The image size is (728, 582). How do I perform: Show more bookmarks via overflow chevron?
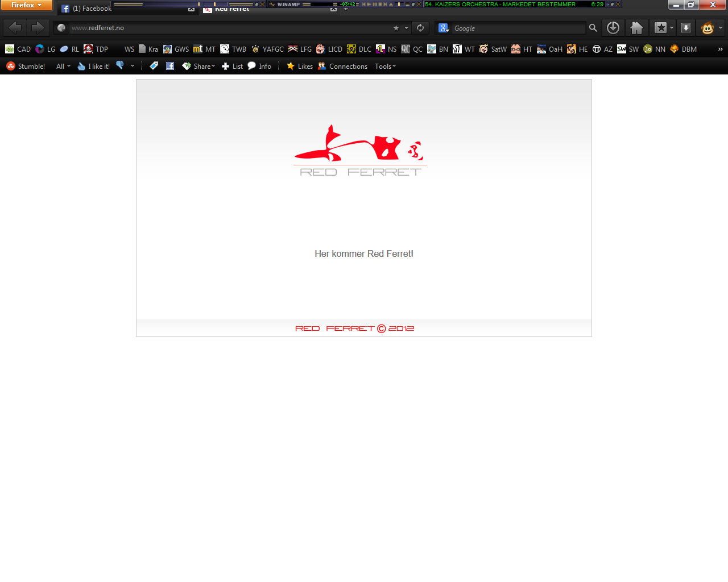720,49
